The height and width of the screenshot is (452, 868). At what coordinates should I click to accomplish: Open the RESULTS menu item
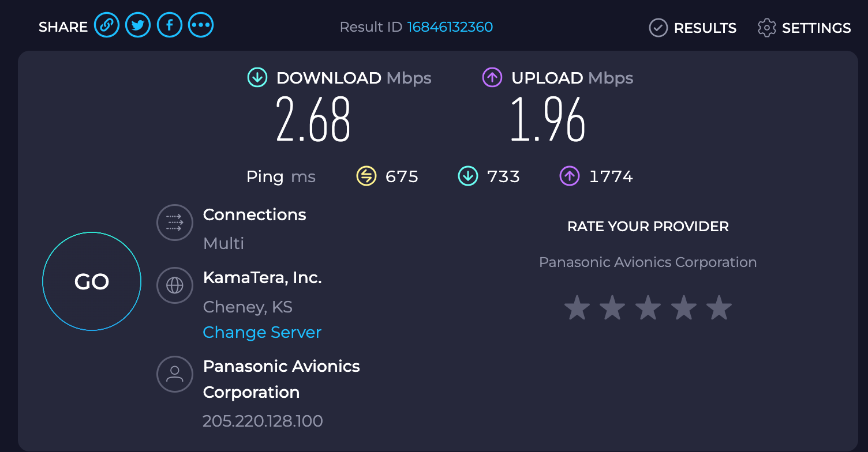(705, 28)
